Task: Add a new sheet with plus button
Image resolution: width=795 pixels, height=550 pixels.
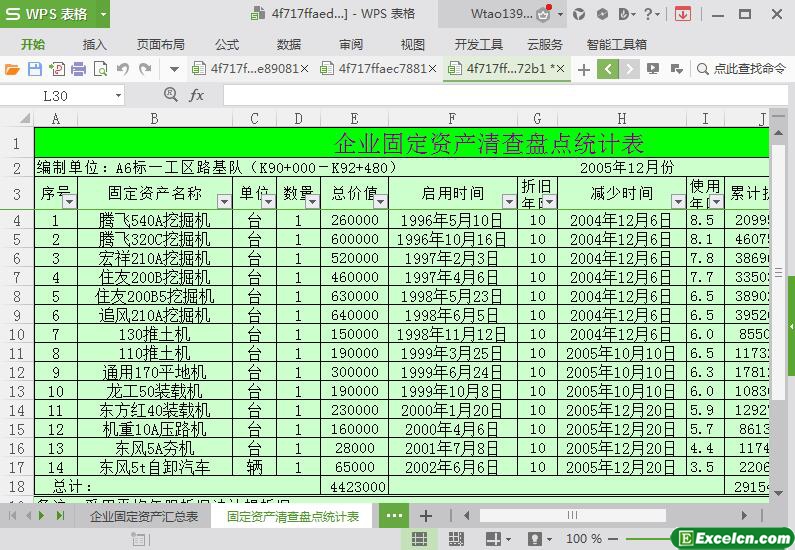Action: [x=426, y=517]
